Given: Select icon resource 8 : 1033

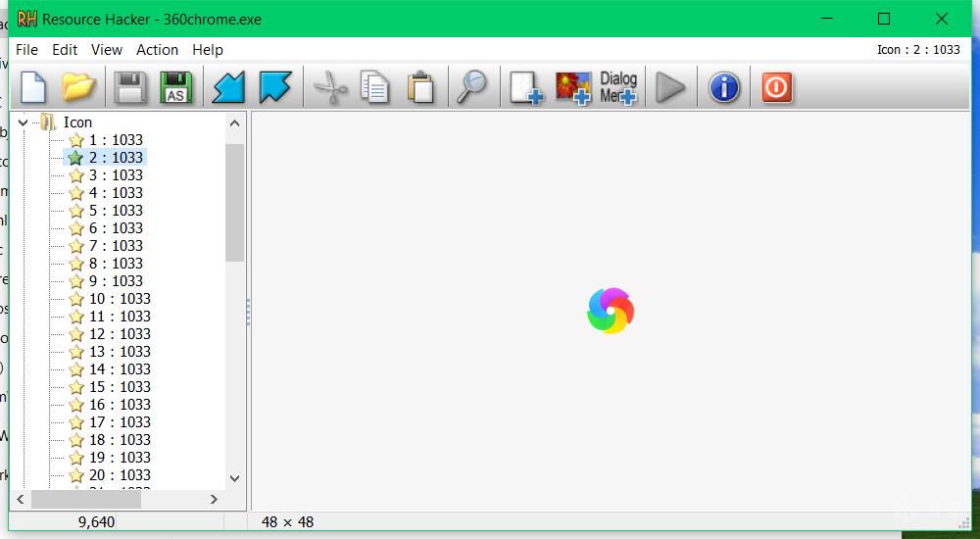Looking at the screenshot, I should point(116,264).
